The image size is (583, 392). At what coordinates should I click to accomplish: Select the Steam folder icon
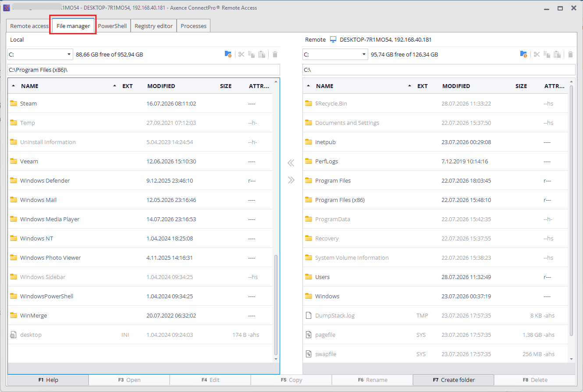14,103
